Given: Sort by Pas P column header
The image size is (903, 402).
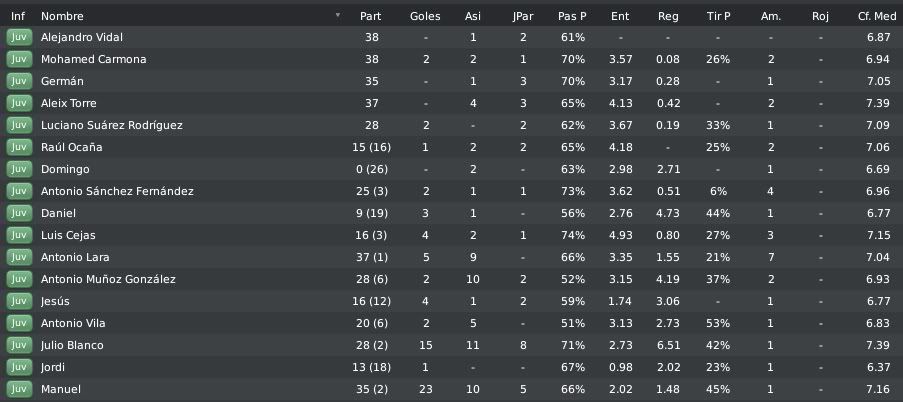Looking at the screenshot, I should 572,16.
